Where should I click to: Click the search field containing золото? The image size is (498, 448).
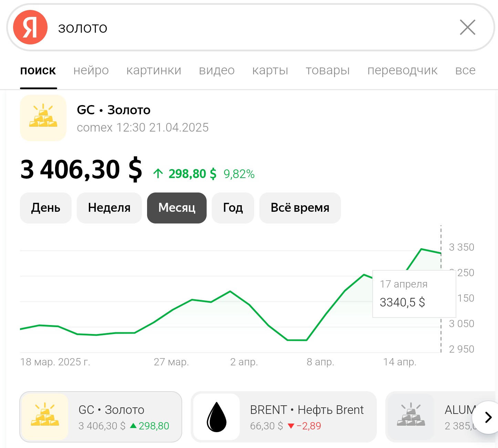[x=241, y=28]
